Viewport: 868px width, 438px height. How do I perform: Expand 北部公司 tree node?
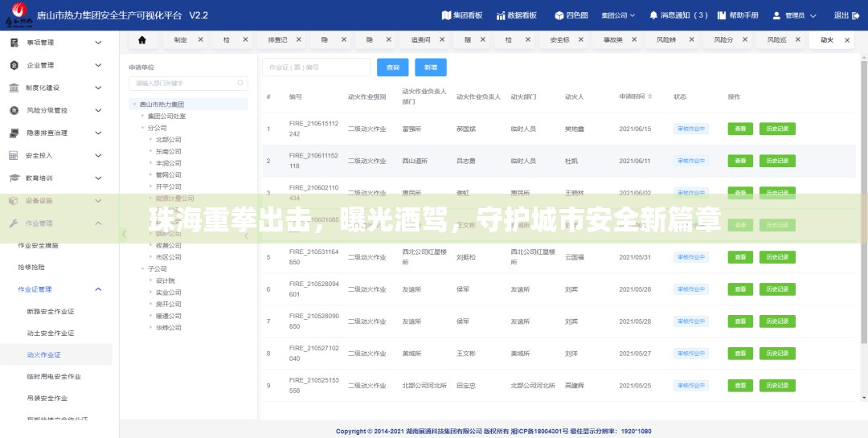click(x=150, y=140)
